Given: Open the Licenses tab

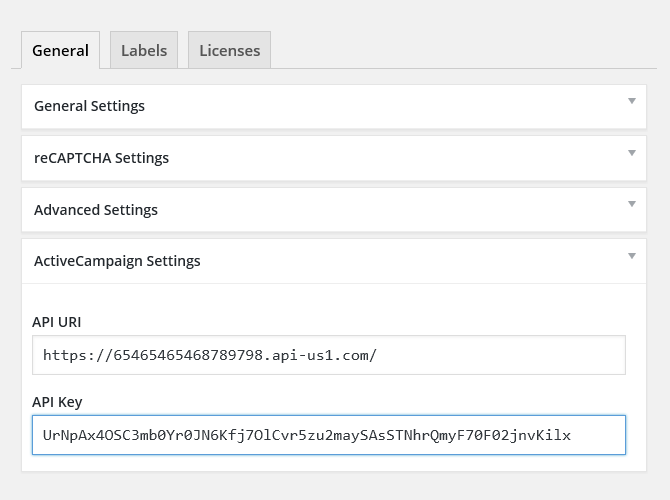Looking at the screenshot, I should [x=229, y=50].
